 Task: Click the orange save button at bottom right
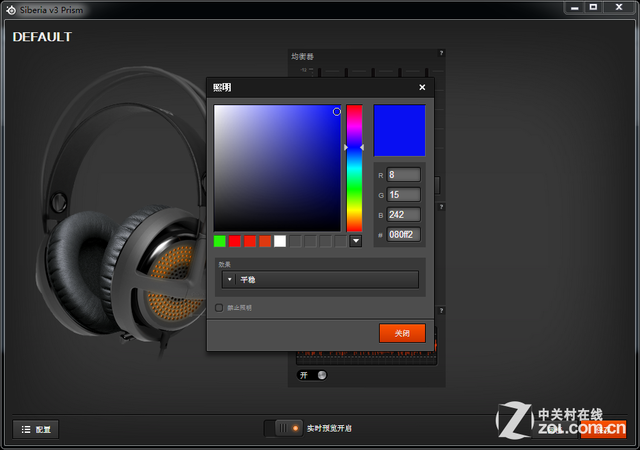[603, 429]
